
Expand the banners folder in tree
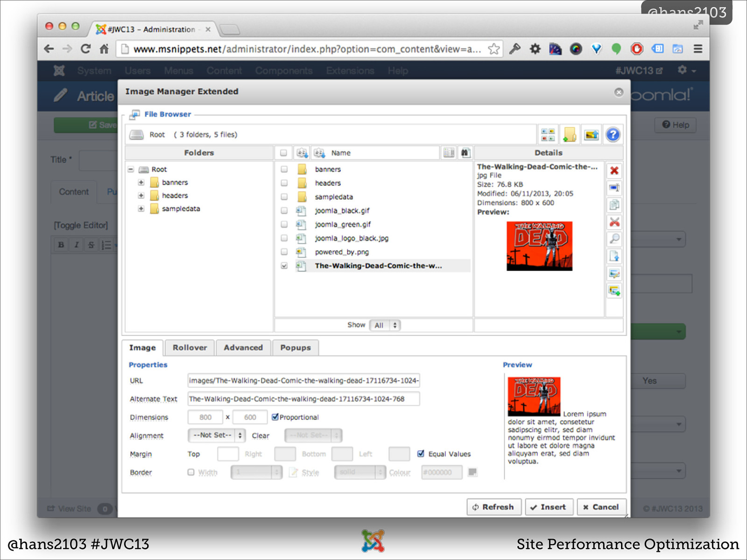pos(141,182)
